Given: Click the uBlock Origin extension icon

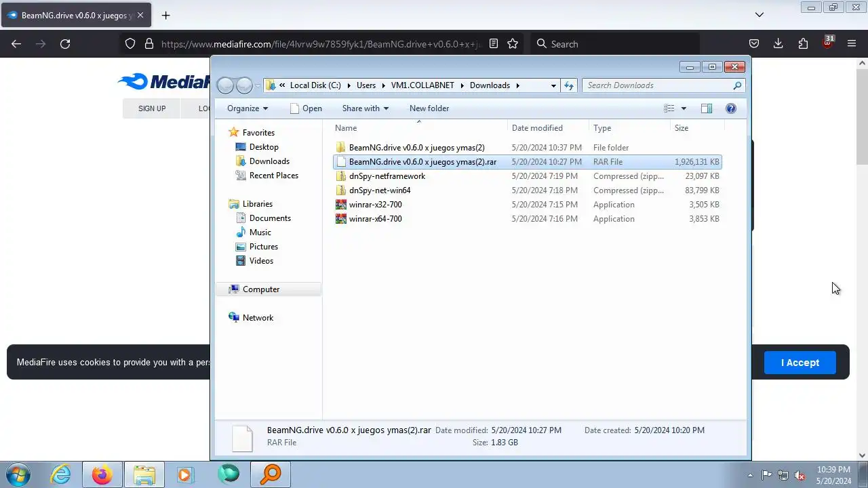Looking at the screenshot, I should pos(828,43).
